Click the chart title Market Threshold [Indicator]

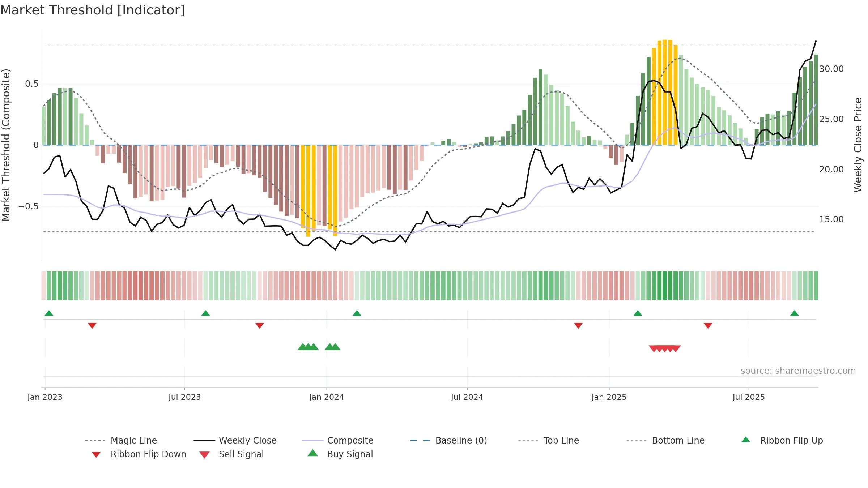pos(93,10)
